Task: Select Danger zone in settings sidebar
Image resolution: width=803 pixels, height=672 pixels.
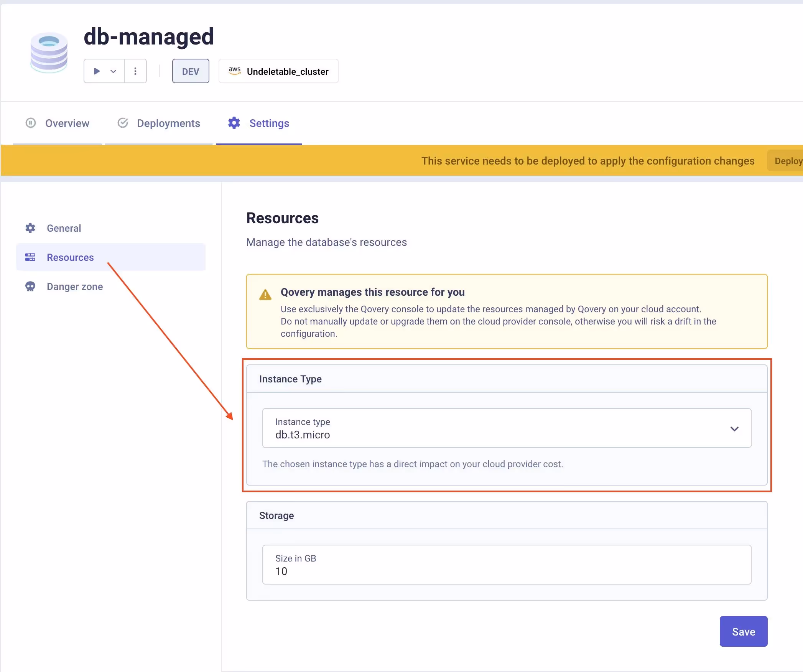Action: (75, 287)
